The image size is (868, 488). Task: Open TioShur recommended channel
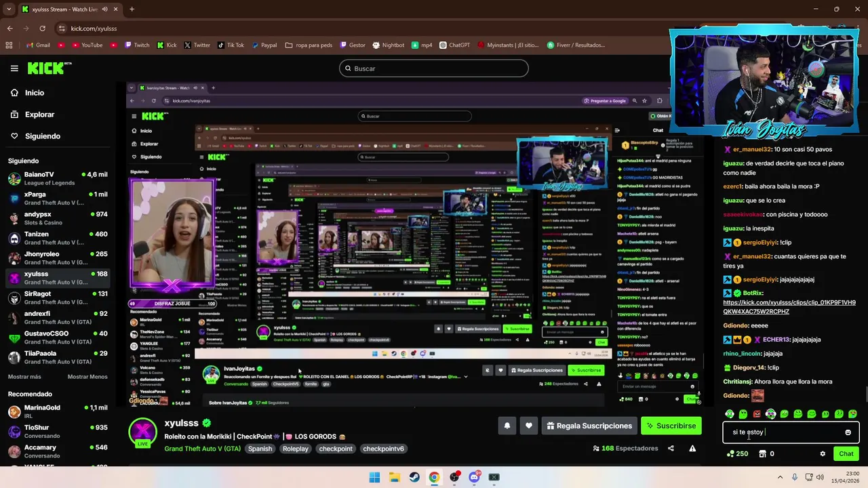[x=58, y=432]
